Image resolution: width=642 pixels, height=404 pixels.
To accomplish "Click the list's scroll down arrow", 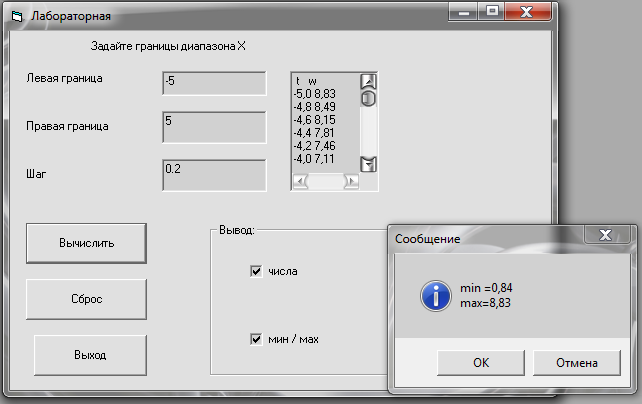I will tap(368, 164).
